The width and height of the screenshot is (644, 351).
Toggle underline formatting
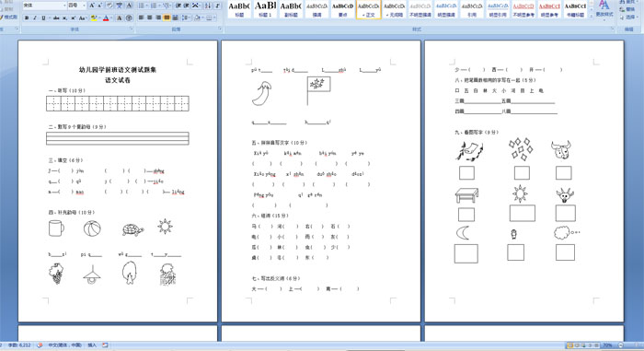(43, 18)
